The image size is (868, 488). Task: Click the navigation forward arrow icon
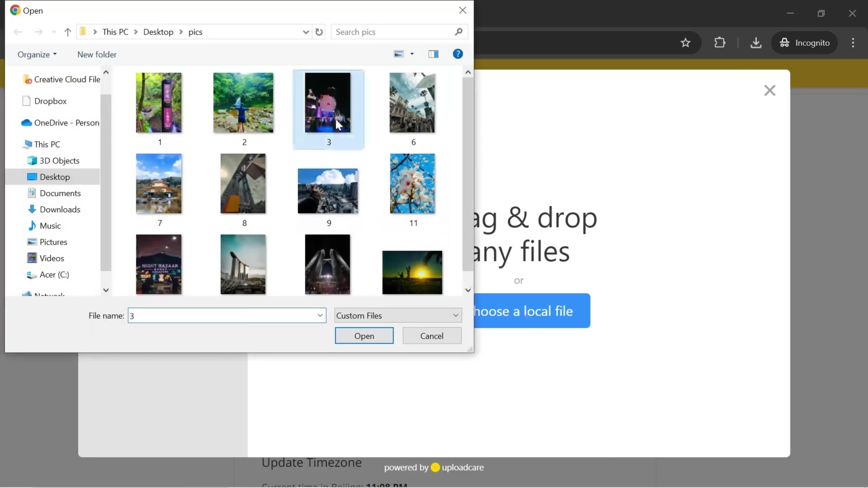pyautogui.click(x=37, y=32)
